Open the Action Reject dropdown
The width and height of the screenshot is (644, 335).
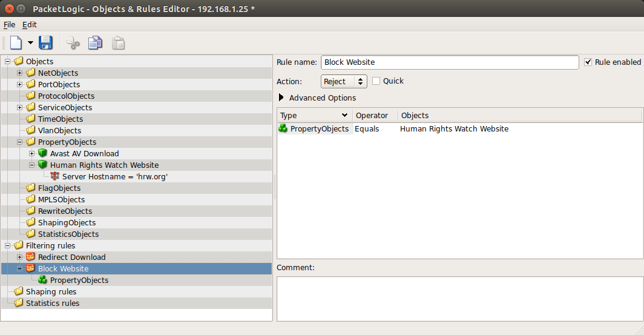344,81
